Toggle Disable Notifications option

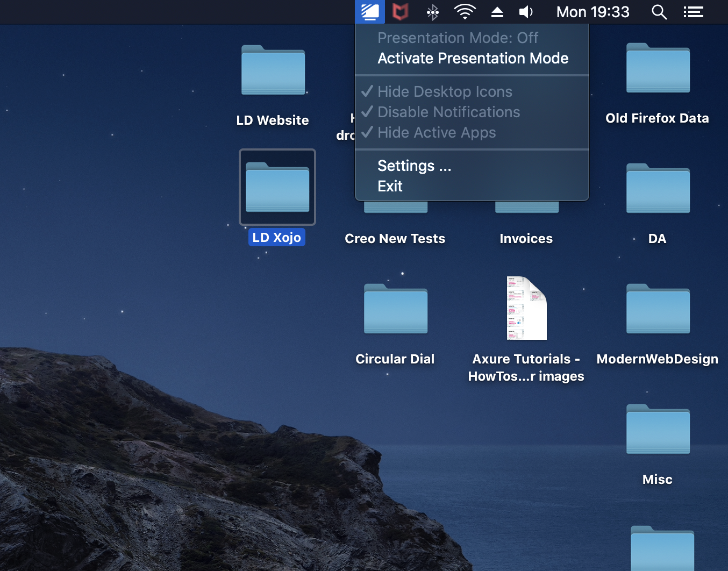[448, 112]
